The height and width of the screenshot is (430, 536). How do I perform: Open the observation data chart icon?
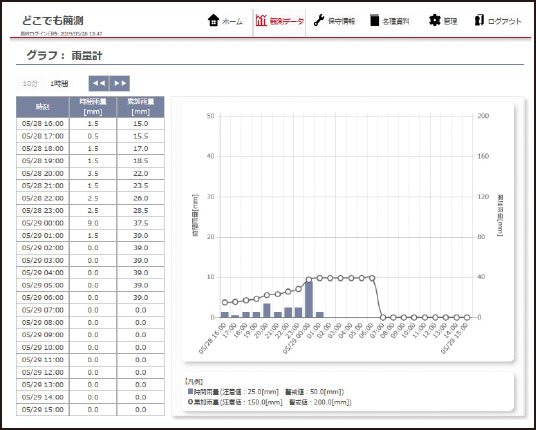[x=261, y=21]
